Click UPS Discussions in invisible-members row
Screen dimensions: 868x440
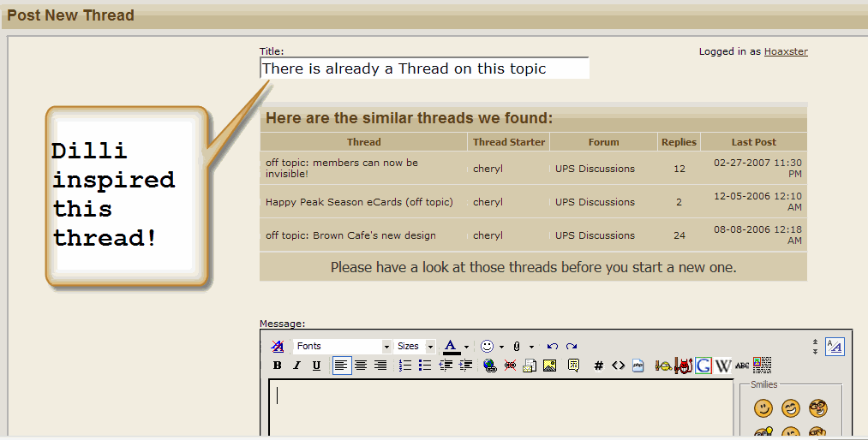[x=595, y=169]
